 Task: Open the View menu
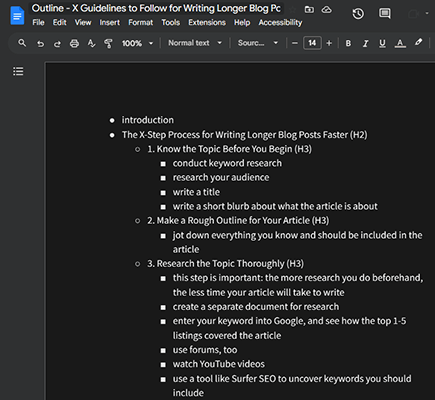point(83,23)
